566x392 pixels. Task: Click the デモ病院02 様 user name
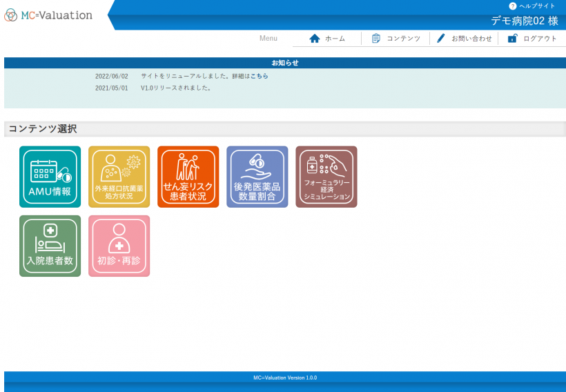pyautogui.click(x=524, y=21)
